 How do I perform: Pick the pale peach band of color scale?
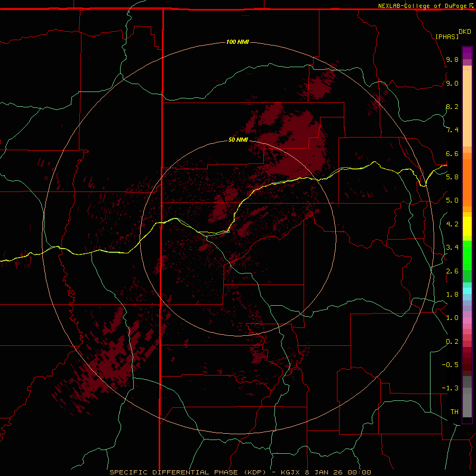[x=467, y=108]
